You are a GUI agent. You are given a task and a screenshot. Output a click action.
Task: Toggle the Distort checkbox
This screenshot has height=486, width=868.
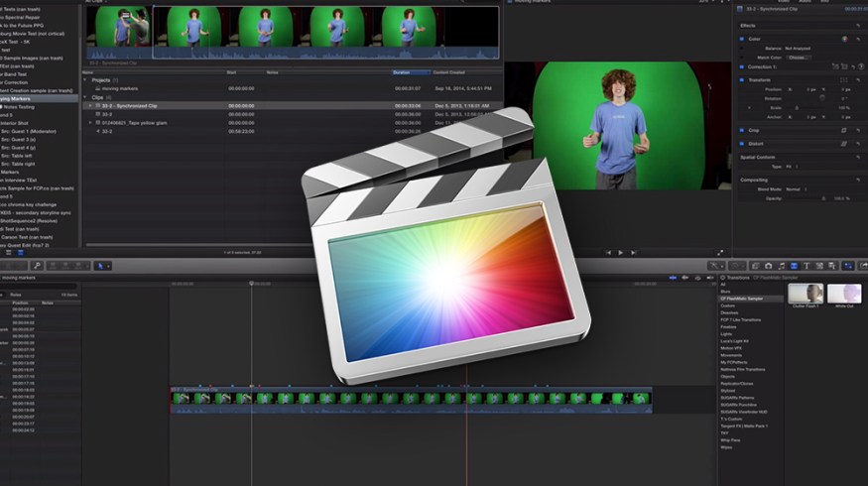point(742,143)
